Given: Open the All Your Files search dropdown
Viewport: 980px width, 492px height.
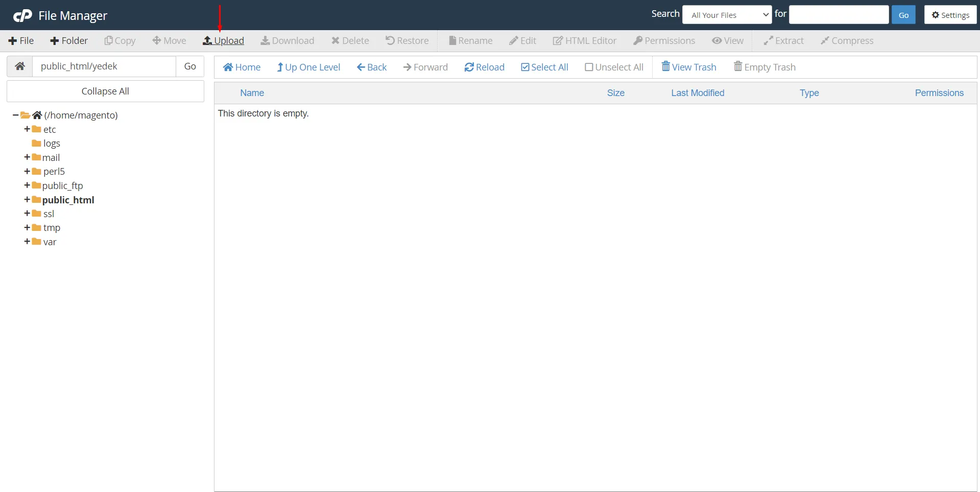Looking at the screenshot, I should point(727,15).
